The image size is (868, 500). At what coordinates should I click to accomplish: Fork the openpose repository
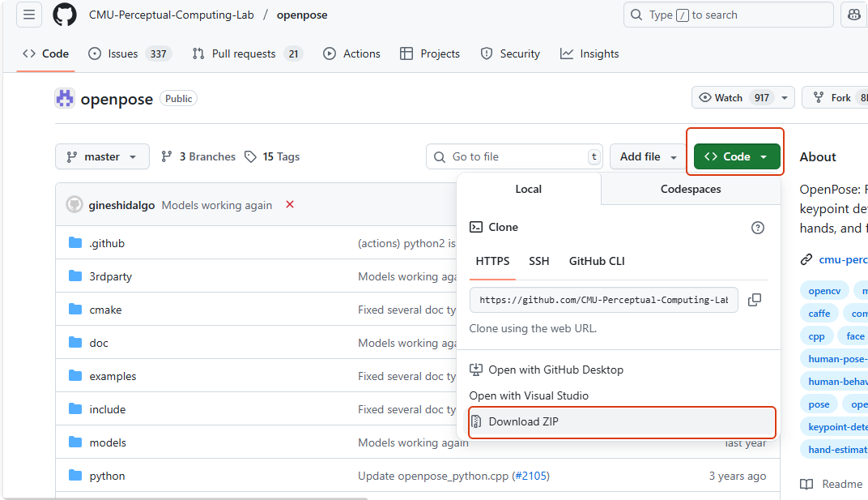pyautogui.click(x=835, y=98)
